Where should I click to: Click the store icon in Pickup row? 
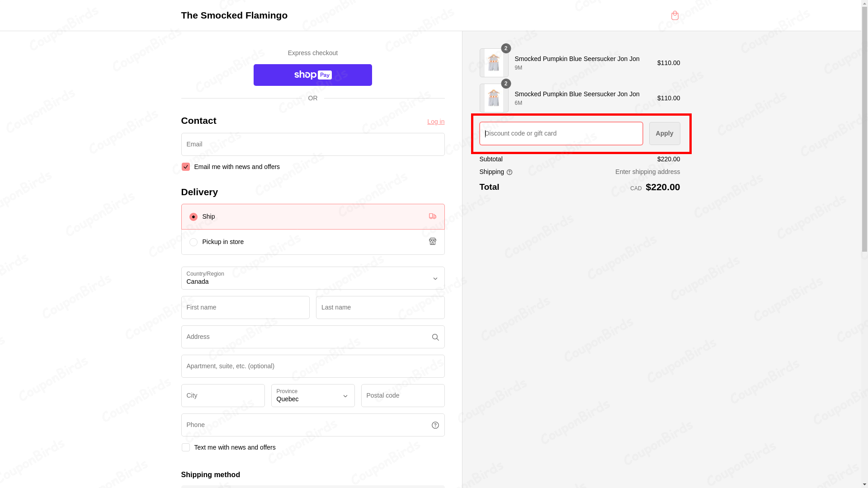point(432,242)
